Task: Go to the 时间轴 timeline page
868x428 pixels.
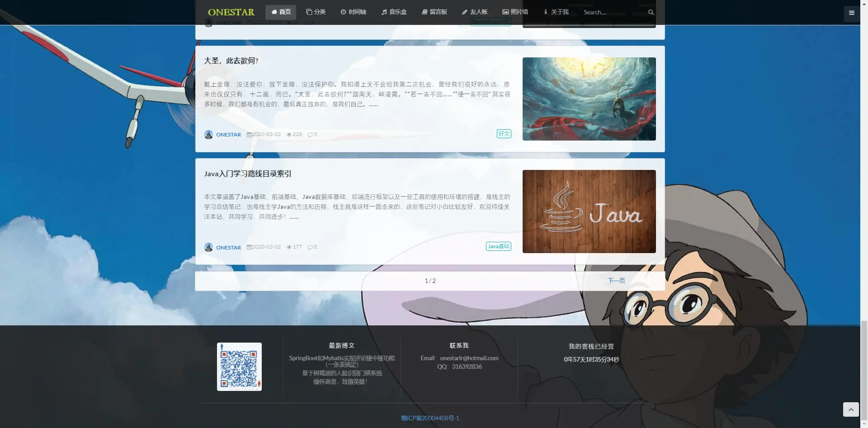Action: click(x=353, y=12)
